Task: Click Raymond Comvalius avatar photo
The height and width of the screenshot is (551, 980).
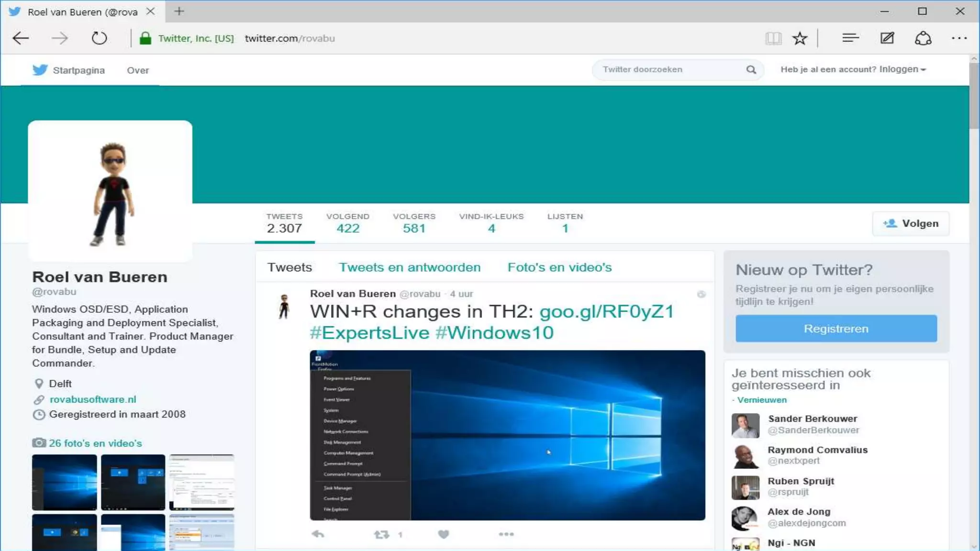Action: pos(745,456)
